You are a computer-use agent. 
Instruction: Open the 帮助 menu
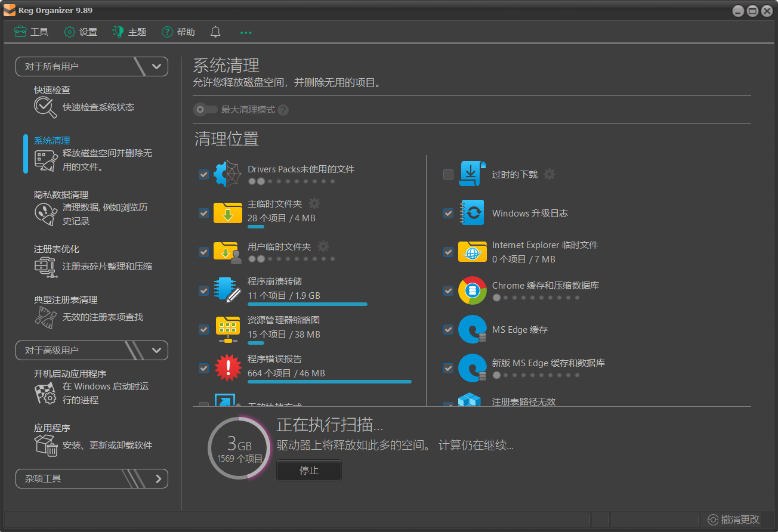click(178, 32)
